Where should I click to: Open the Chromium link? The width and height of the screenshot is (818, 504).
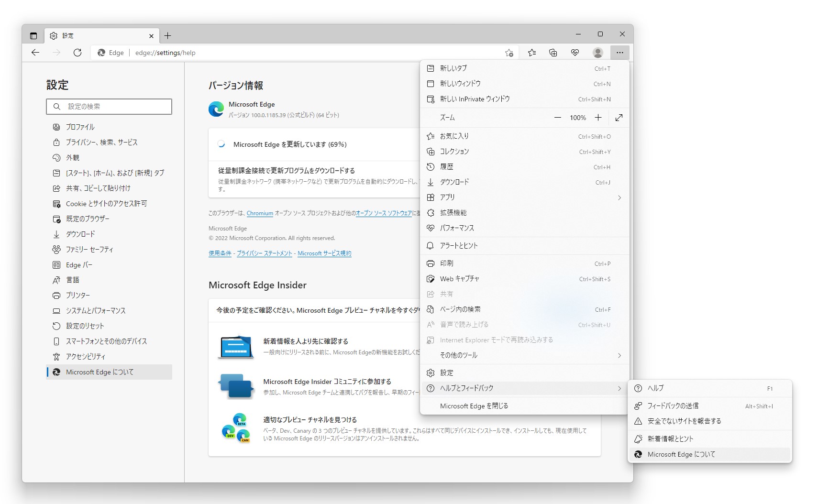pos(260,213)
